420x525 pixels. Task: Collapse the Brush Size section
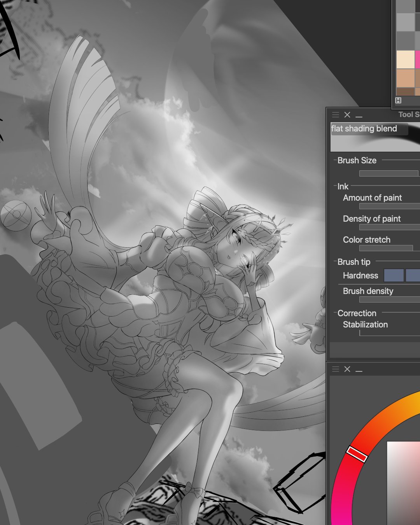point(335,160)
